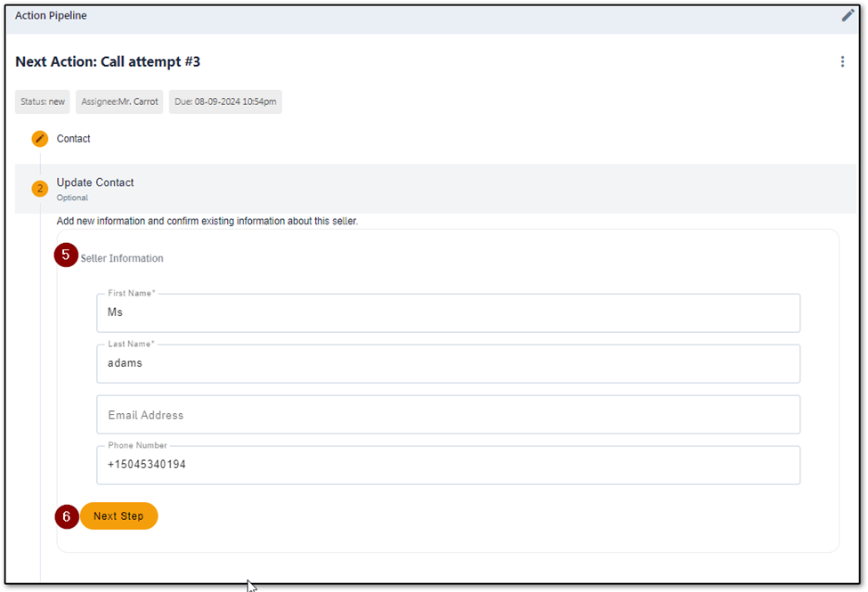Click the red number 6 annotation marker

click(x=67, y=516)
